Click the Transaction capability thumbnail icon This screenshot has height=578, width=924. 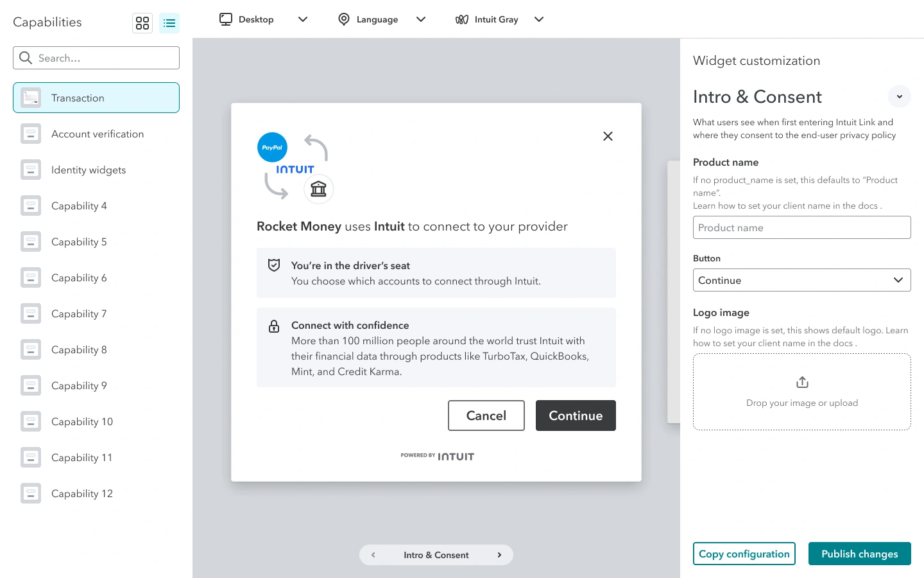[31, 98]
